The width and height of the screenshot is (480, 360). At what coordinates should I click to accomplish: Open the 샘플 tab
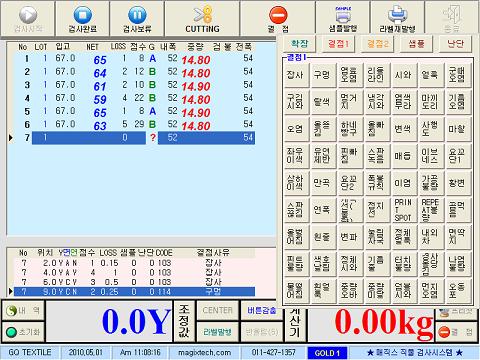[x=416, y=44]
